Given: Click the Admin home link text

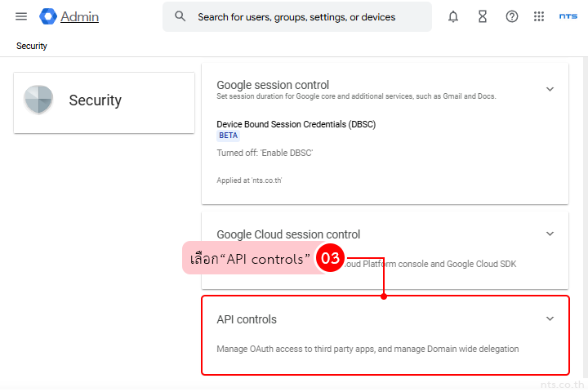Looking at the screenshot, I should [x=80, y=16].
